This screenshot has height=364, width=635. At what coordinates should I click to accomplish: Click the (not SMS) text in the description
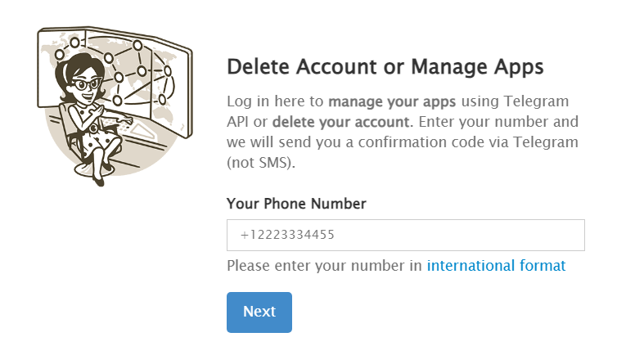pos(261,163)
